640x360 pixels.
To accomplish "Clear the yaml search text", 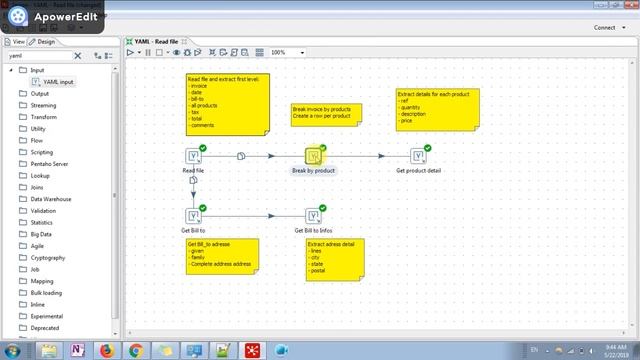I will coord(78,56).
